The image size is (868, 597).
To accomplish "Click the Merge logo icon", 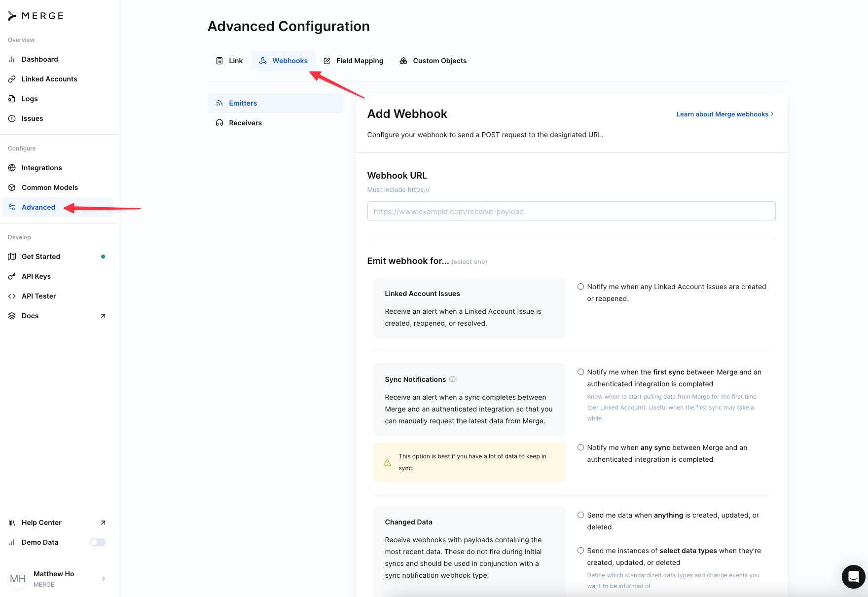I will tap(12, 16).
